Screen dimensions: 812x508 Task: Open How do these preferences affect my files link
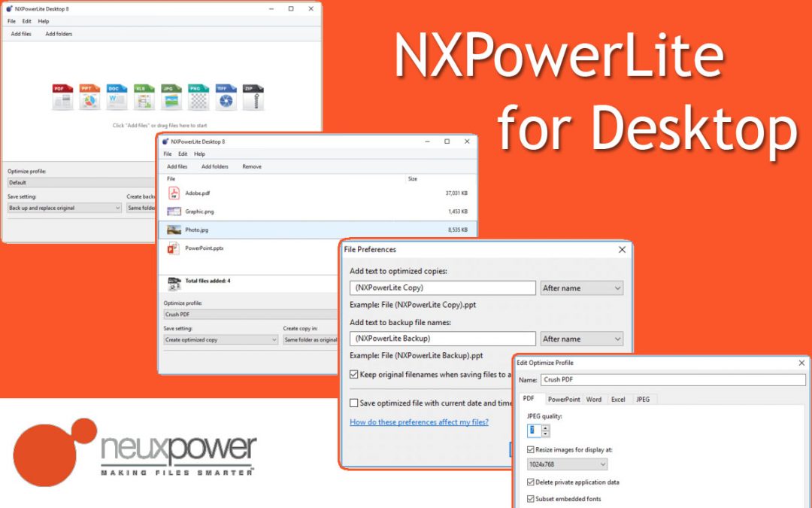click(419, 422)
